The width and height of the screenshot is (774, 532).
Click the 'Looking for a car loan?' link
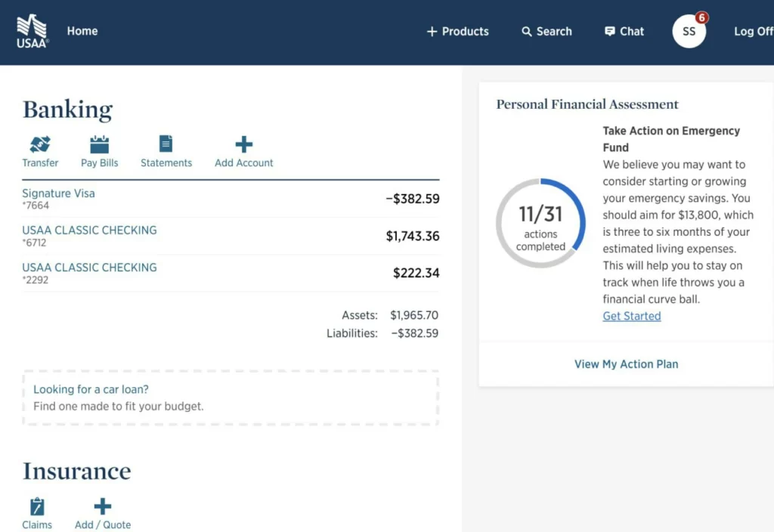tap(91, 389)
